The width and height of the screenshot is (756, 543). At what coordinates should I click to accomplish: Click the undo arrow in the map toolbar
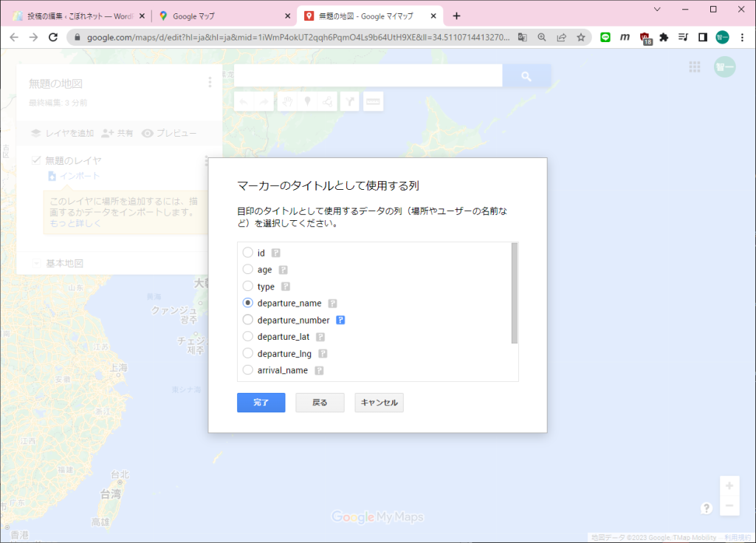click(x=244, y=101)
